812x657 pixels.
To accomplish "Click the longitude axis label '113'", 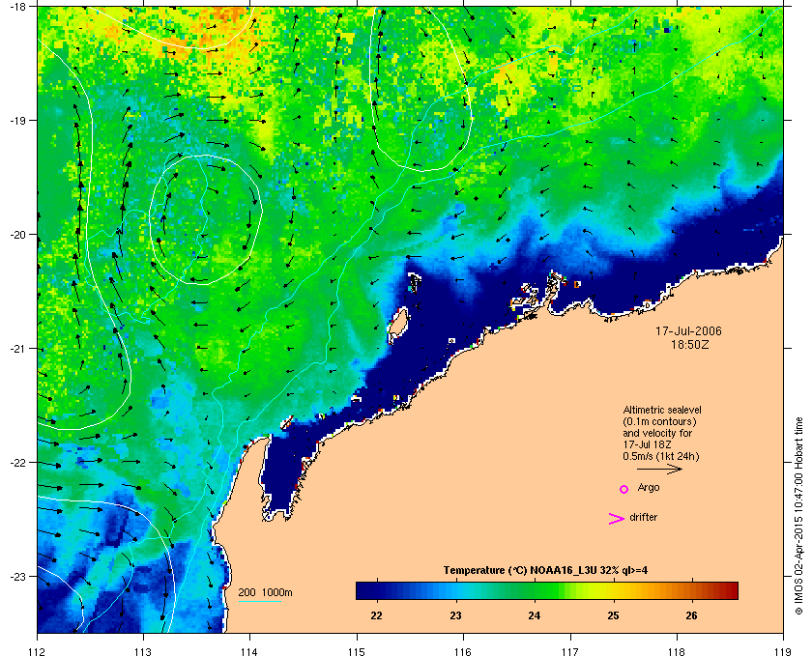I will pos(143,651).
